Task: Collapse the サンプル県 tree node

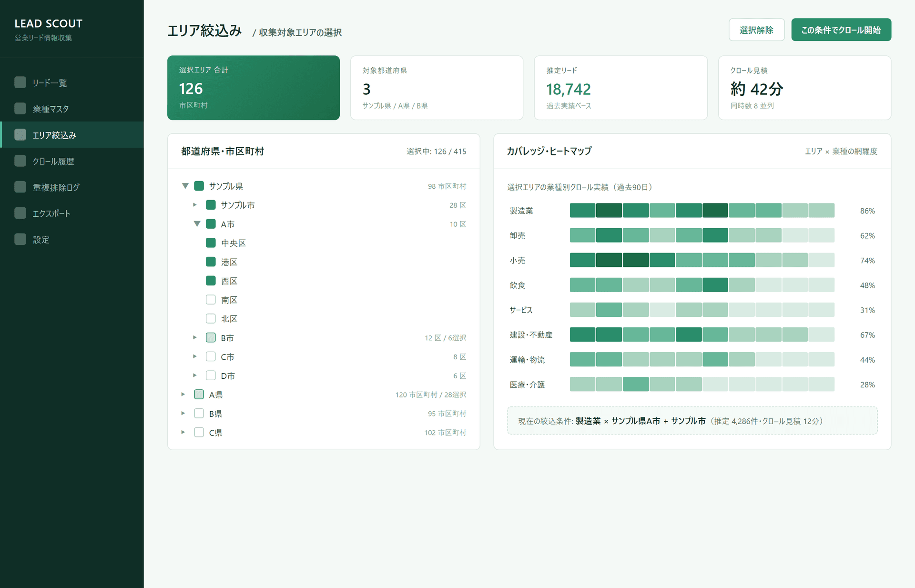Action: click(185, 186)
